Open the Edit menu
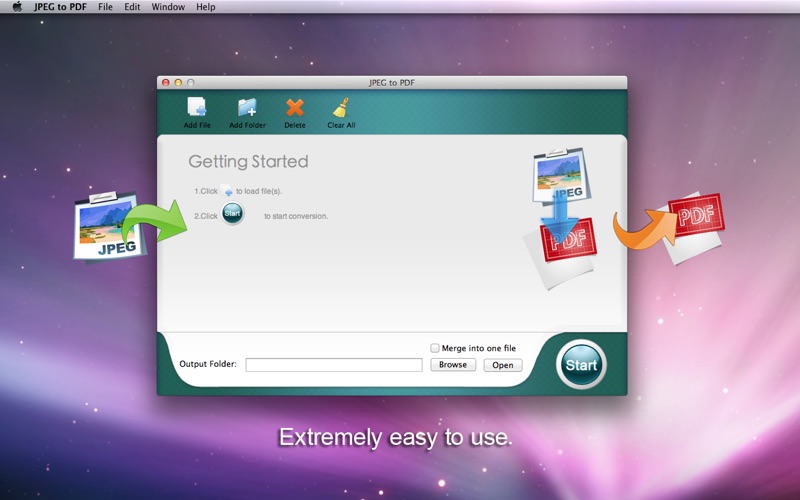The height and width of the screenshot is (500, 800). [132, 7]
